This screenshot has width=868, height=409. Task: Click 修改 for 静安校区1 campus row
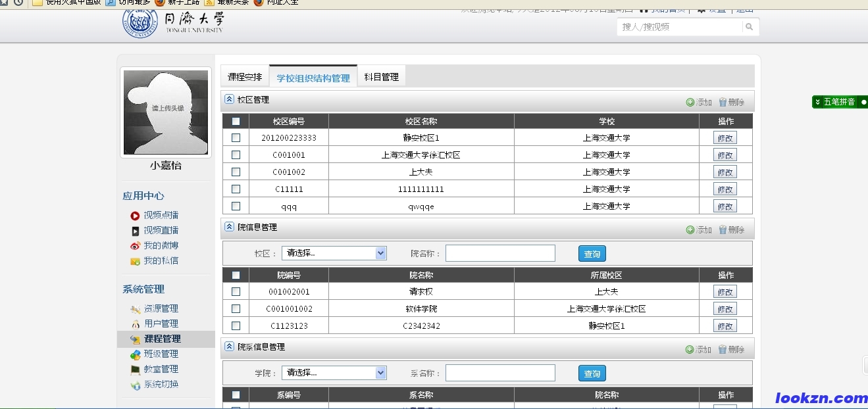725,138
